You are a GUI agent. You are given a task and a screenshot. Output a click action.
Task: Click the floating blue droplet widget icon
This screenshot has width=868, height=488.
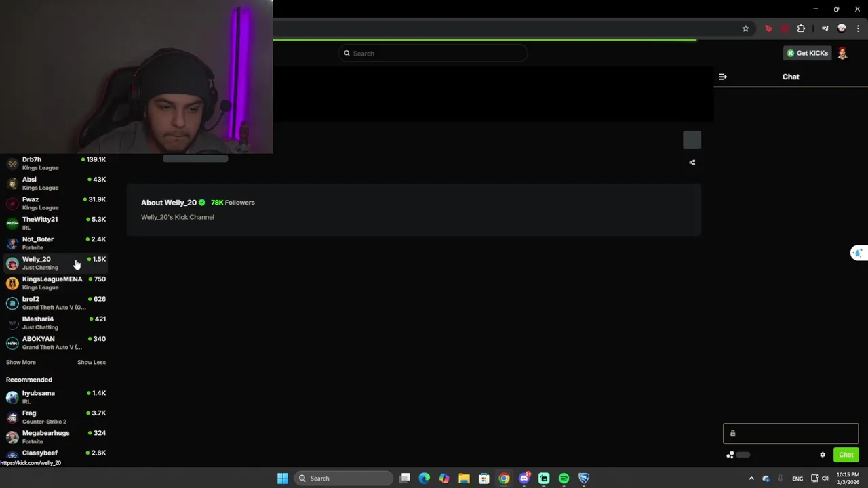pyautogui.click(x=858, y=253)
